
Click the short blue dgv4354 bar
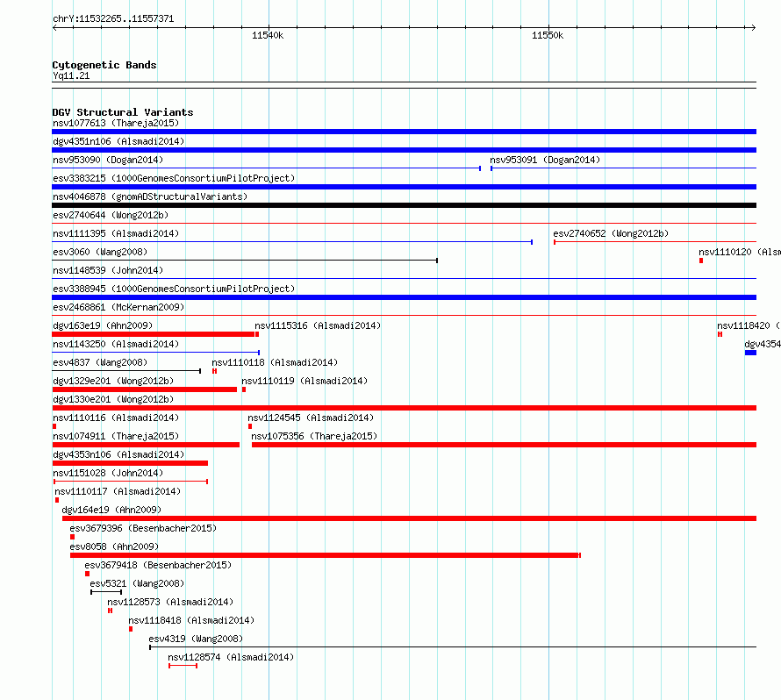(750, 353)
